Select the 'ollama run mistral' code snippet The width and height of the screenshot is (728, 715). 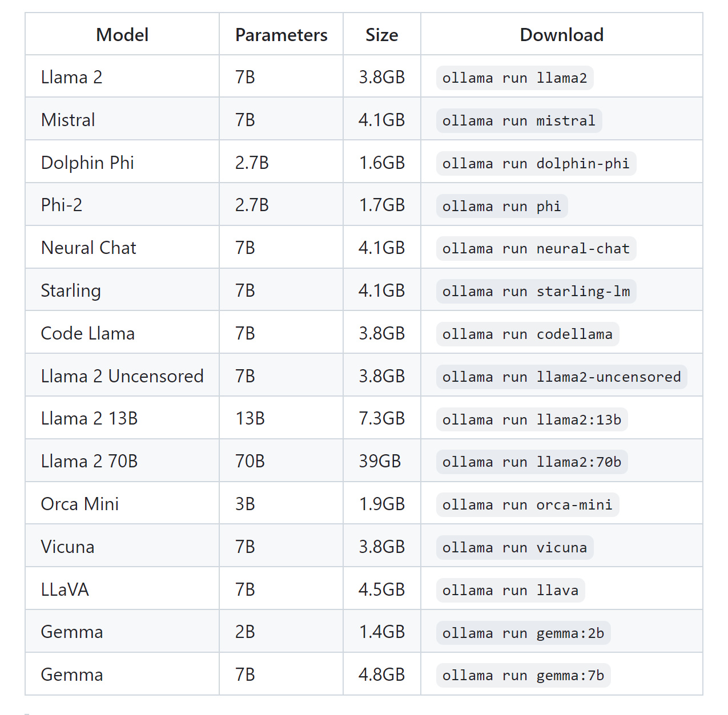518,121
